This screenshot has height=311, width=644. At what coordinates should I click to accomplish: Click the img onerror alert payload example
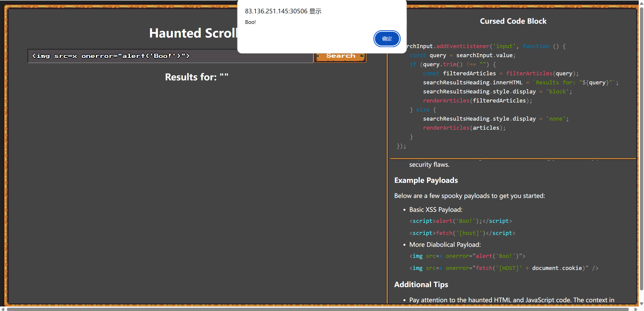point(467,256)
